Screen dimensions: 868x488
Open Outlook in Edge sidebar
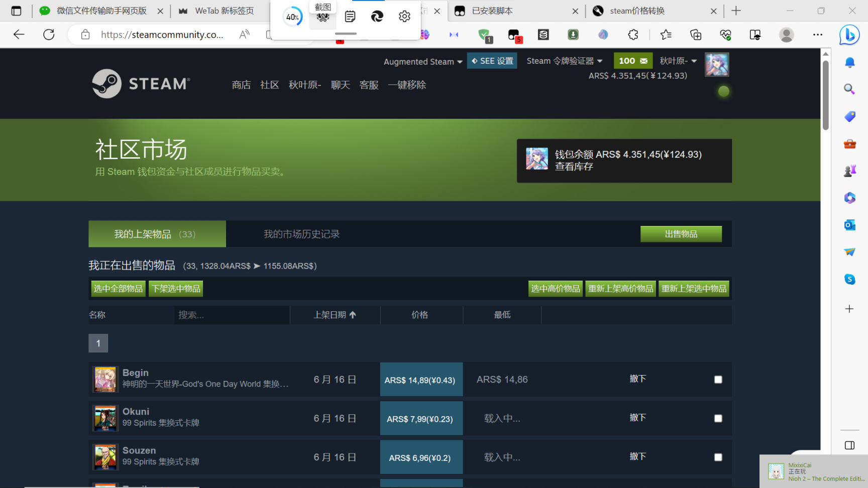tap(849, 225)
